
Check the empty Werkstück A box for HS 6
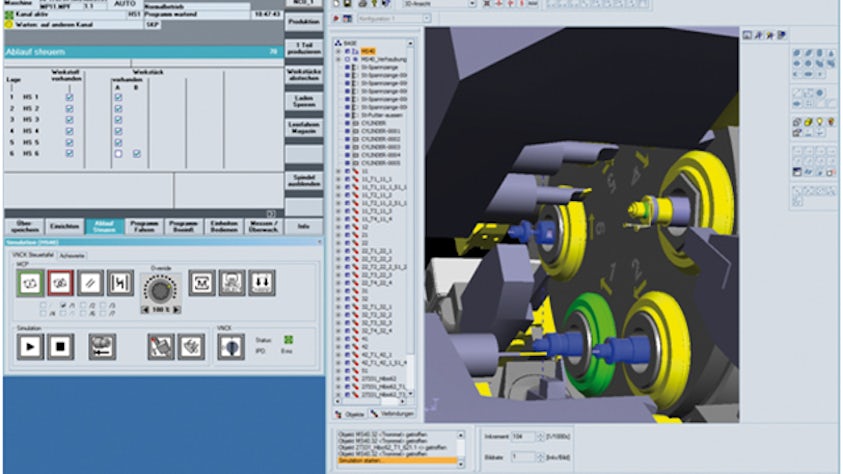coord(118,154)
